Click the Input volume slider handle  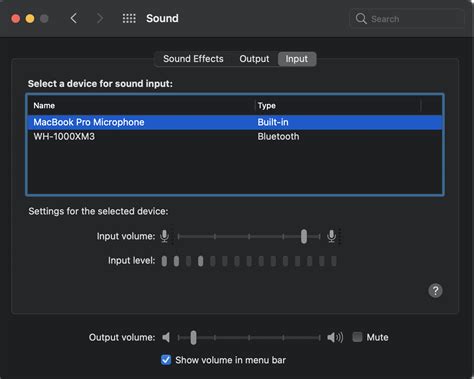[x=304, y=236]
